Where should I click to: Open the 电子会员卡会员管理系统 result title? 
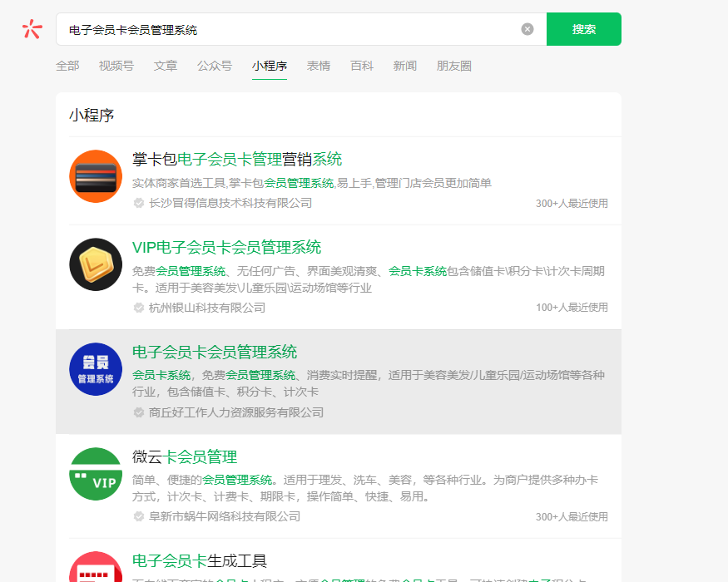click(x=215, y=352)
